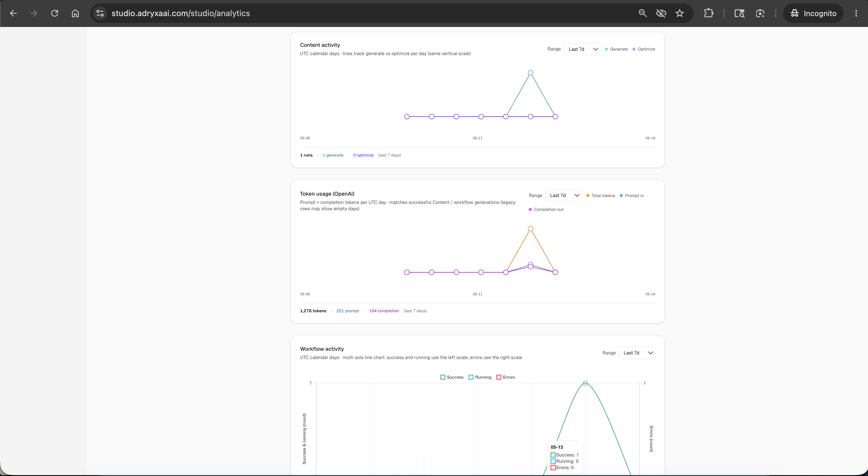
Task: Toggle the Total tokens legend item
Action: tap(600, 196)
